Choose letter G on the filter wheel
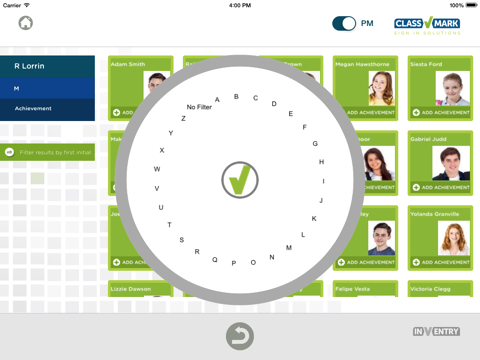This screenshot has width=480, height=360. coord(315,143)
